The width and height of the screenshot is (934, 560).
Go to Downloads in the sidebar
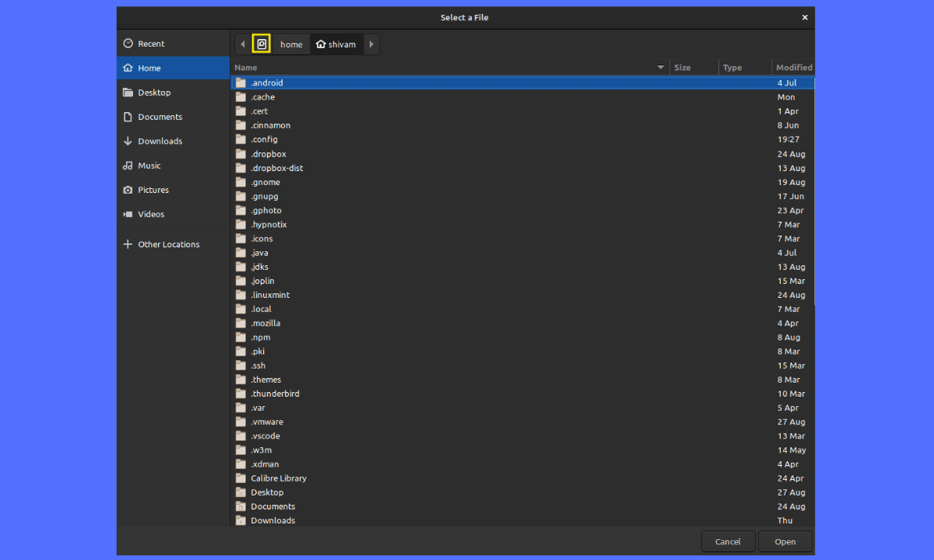point(160,141)
